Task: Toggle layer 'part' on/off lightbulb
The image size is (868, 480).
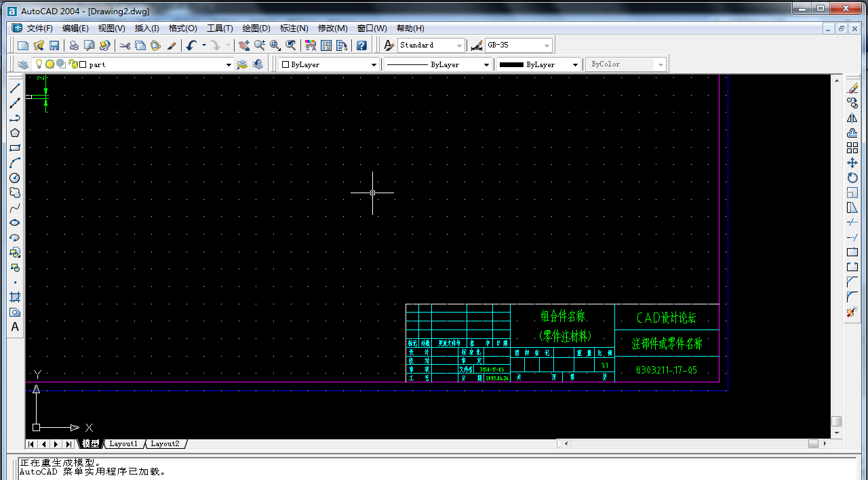Action: click(39, 64)
